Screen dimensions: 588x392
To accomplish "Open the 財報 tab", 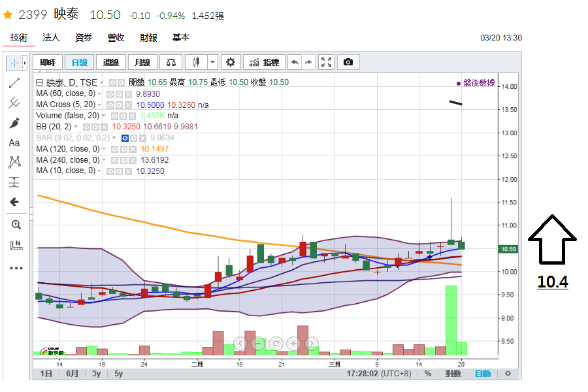I will point(148,37).
